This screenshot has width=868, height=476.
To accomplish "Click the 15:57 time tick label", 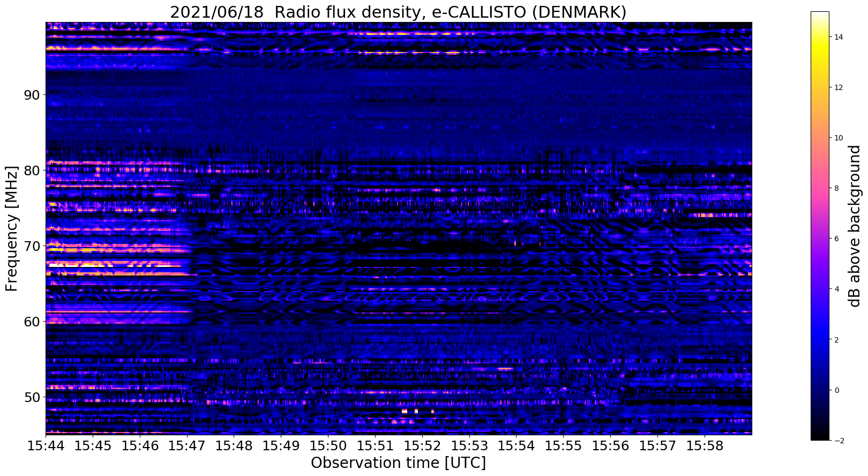I will coord(658,446).
